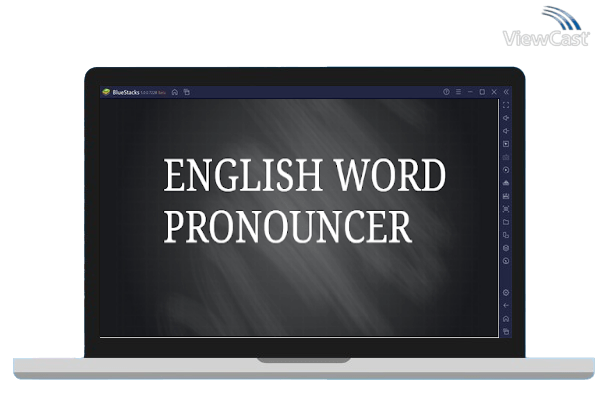Click the circular play icon below the keyboard

[x=506, y=170]
